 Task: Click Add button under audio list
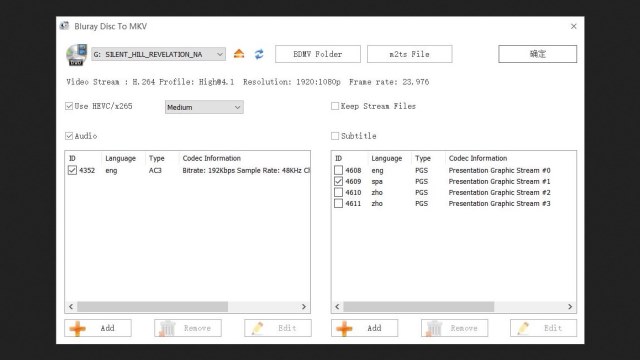pyautogui.click(x=98, y=328)
